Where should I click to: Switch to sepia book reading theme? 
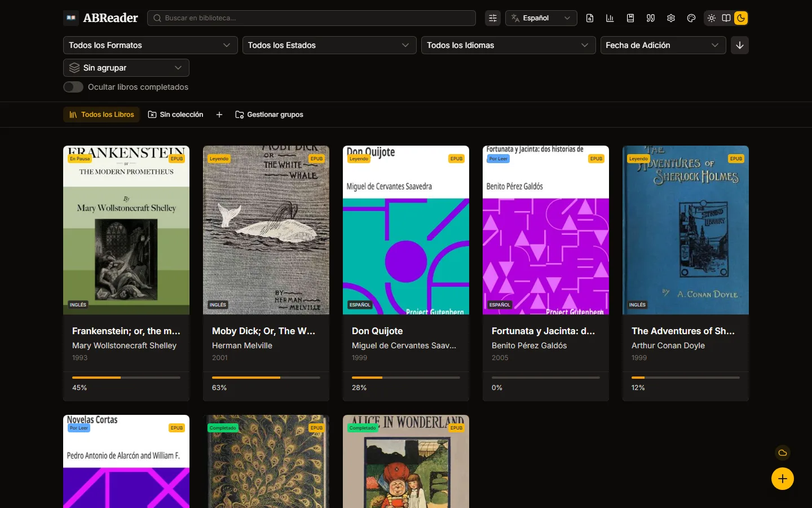pos(726,18)
